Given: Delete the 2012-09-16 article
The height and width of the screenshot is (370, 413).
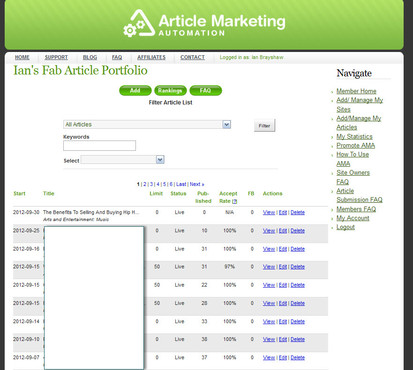Looking at the screenshot, I should (x=298, y=249).
